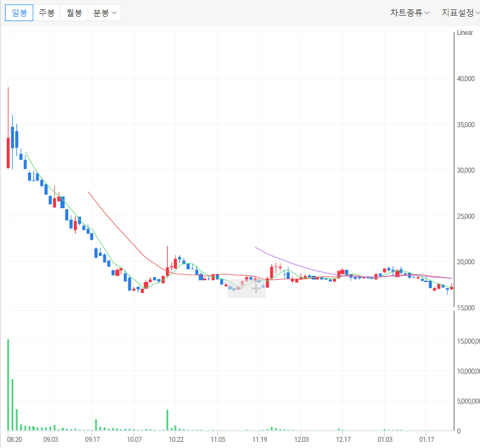Image resolution: width=480 pixels, height=448 pixels.
Task: Click the volume axis 0 label
Action: point(458,431)
